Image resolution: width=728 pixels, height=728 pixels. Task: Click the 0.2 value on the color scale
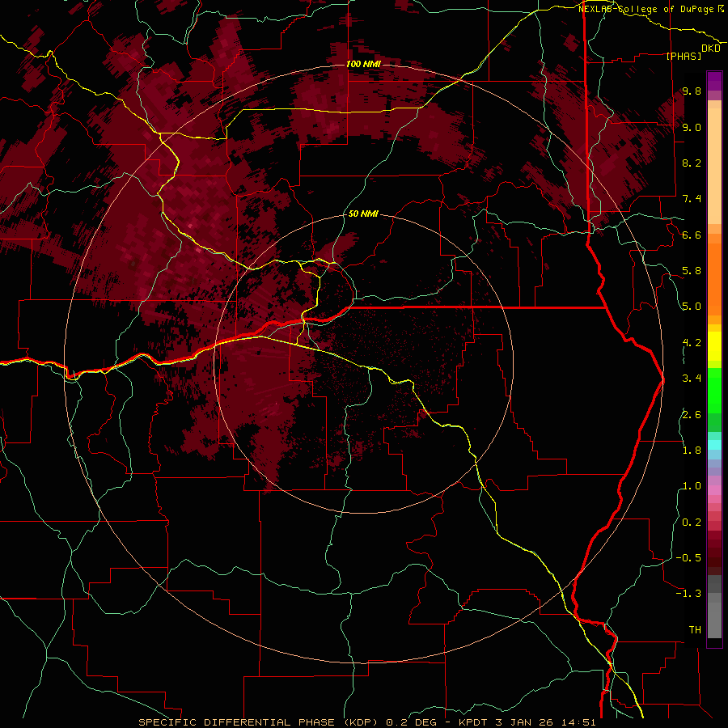click(692, 522)
